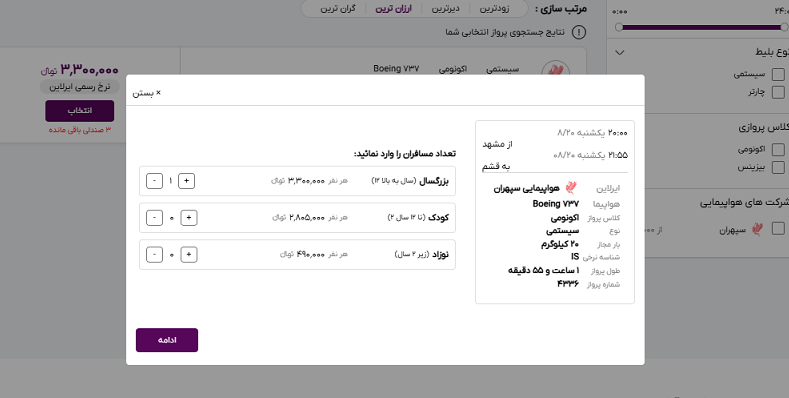
Task: Click the نرخ رسمی ایرلاین badge
Action: (x=80, y=87)
